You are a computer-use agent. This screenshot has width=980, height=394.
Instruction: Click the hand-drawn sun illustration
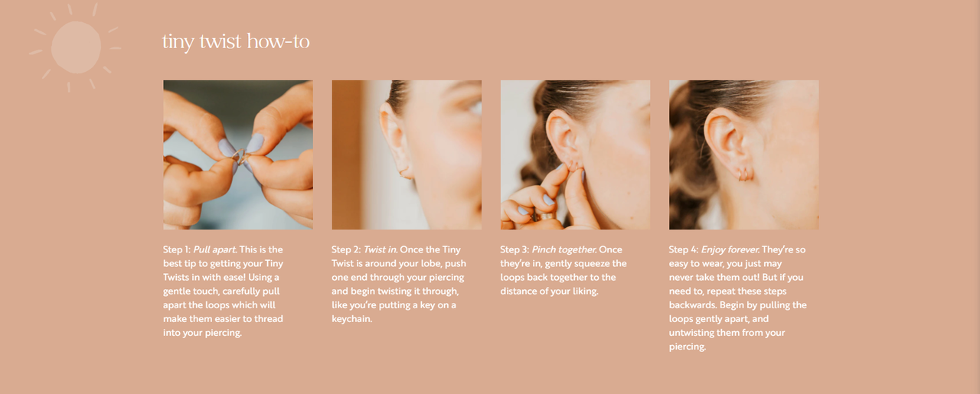tap(75, 47)
